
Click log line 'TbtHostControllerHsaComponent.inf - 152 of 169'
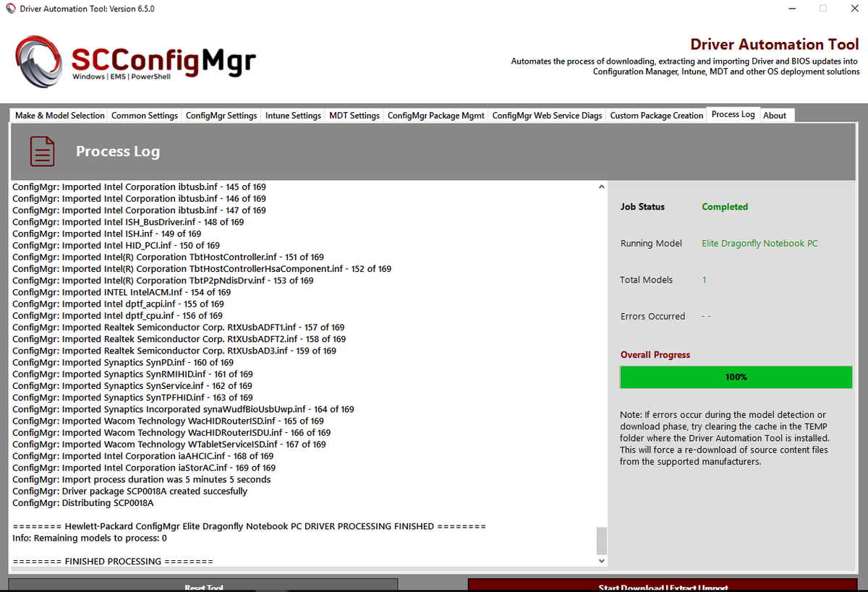(202, 269)
